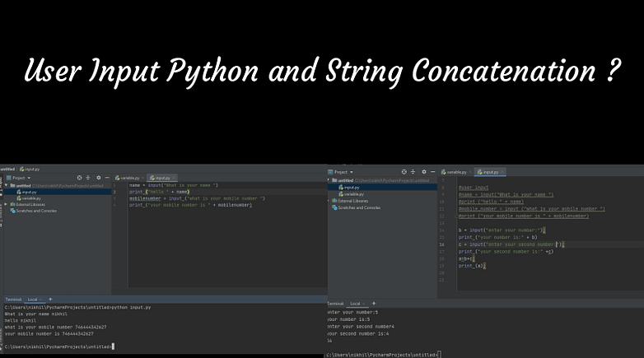Screen dimensions: 644x358
Task: Click terminal prompt line in left terminal
Action: tap(59, 346)
